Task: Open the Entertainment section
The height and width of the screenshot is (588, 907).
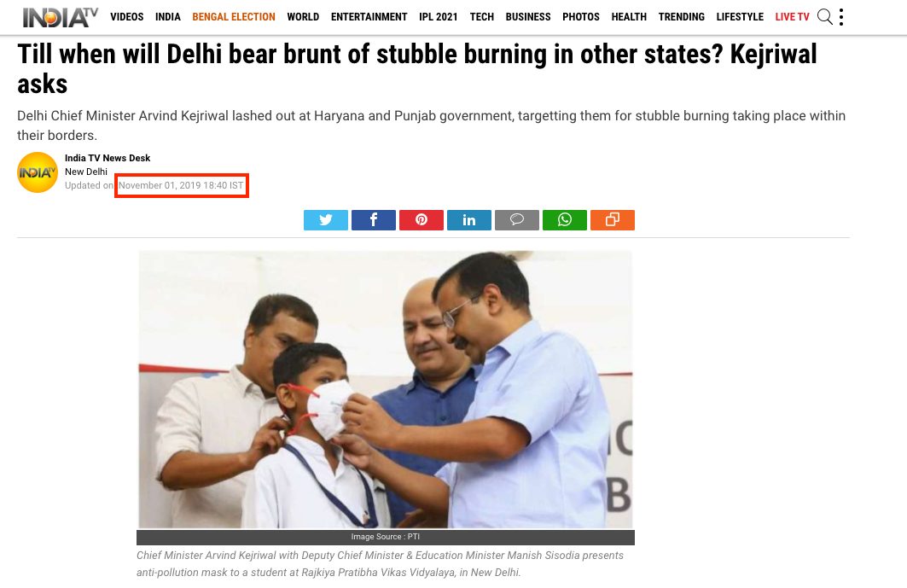Action: point(369,17)
